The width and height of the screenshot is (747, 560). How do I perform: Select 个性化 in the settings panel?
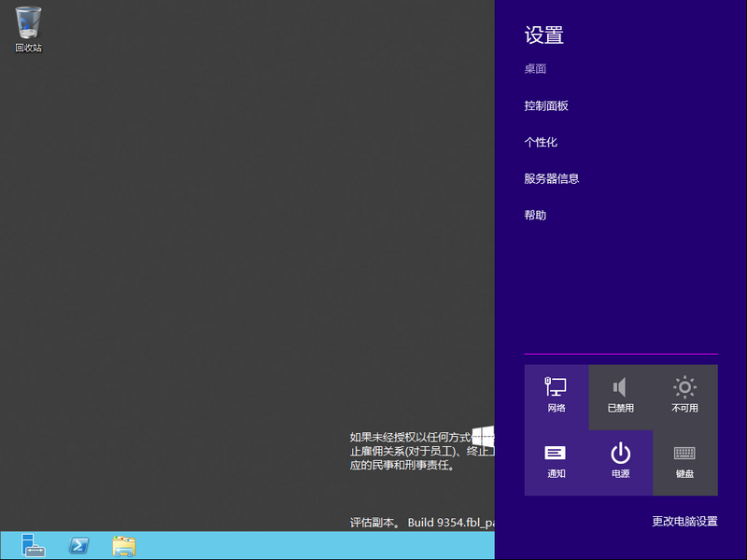coord(541,143)
